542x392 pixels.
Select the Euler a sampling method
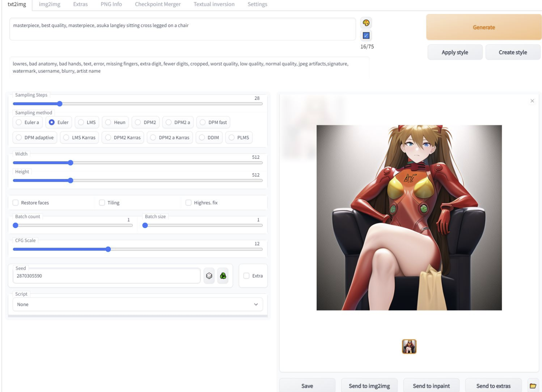(x=27, y=122)
